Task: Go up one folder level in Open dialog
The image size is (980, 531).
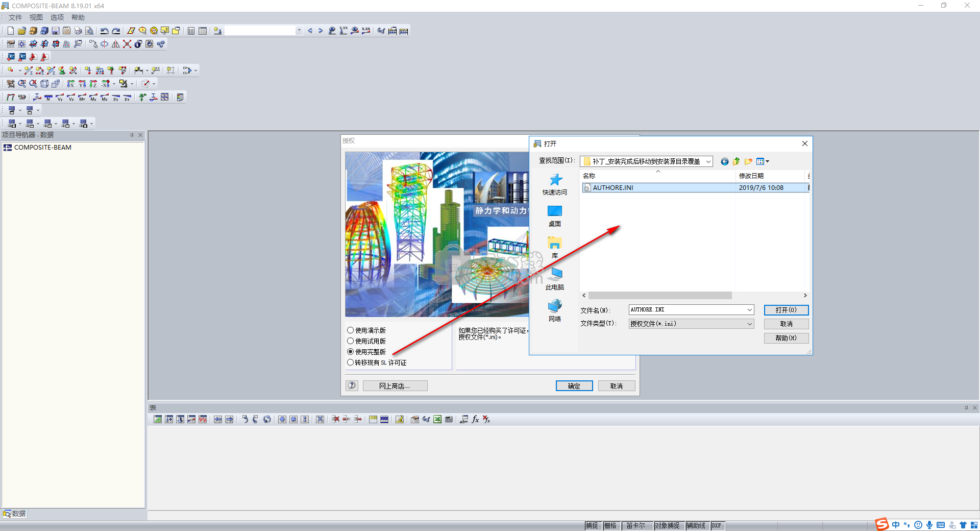Action: (x=736, y=161)
